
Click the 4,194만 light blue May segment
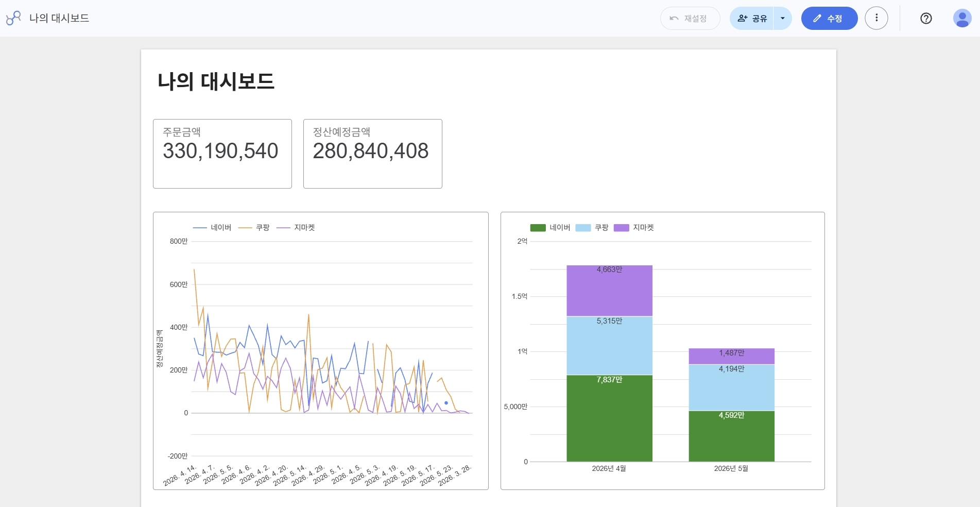click(x=731, y=387)
